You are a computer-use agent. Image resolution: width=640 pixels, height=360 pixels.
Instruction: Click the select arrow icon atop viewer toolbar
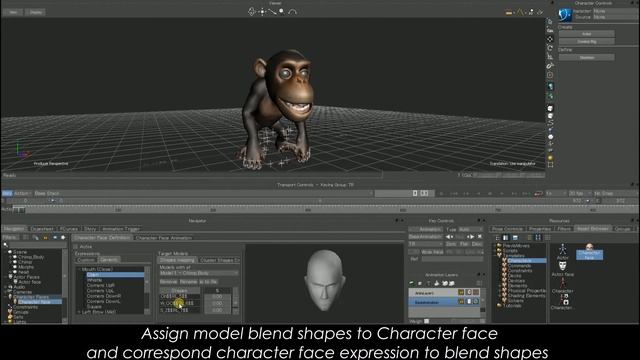click(550, 22)
